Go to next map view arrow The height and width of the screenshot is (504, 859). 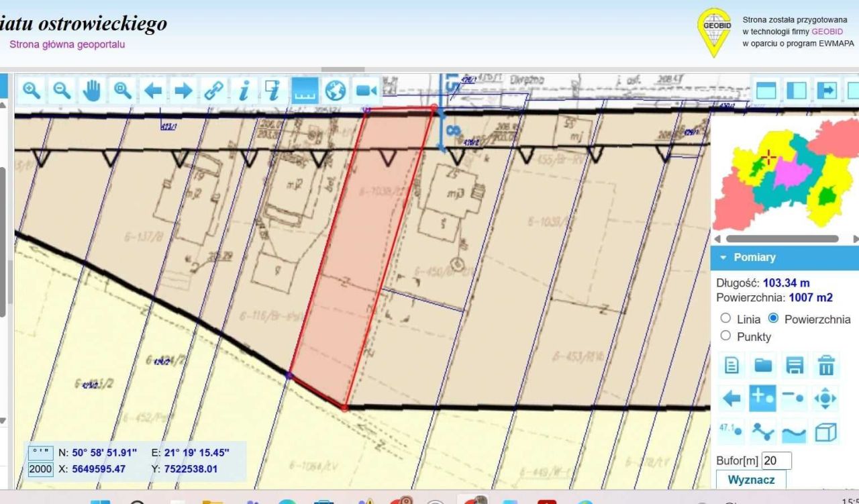tap(185, 90)
